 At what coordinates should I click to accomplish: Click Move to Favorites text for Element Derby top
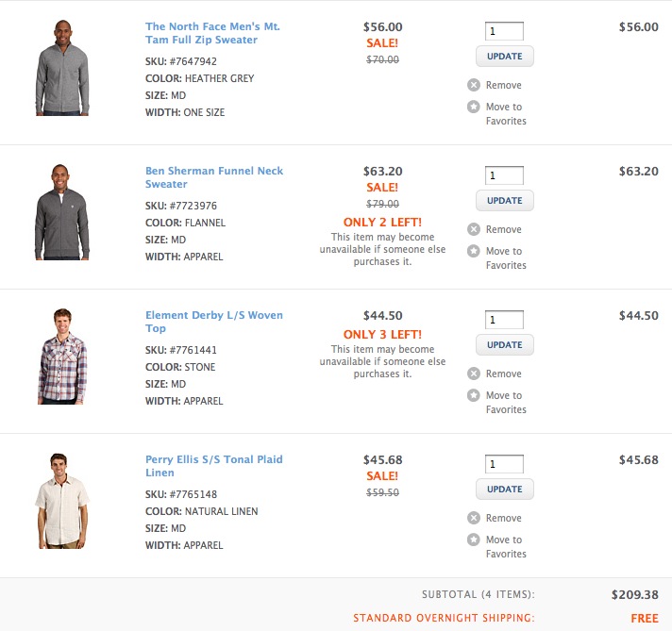coord(506,402)
